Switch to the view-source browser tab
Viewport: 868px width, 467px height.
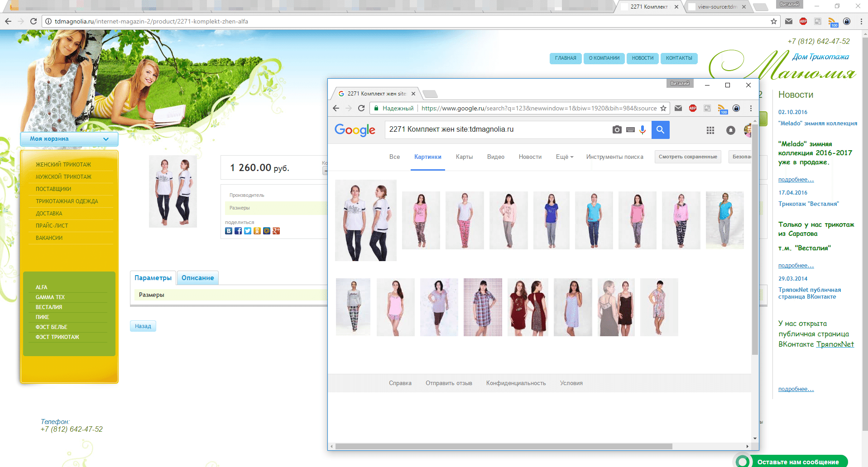(717, 7)
